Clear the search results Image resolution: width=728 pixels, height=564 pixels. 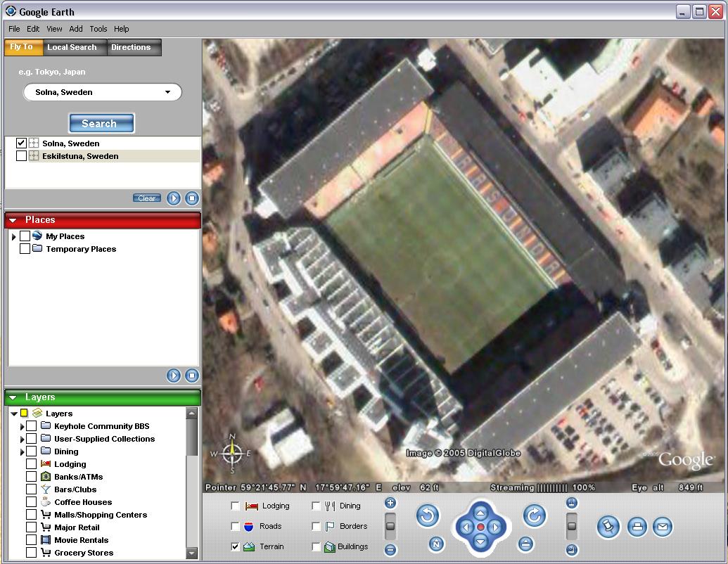pos(147,198)
